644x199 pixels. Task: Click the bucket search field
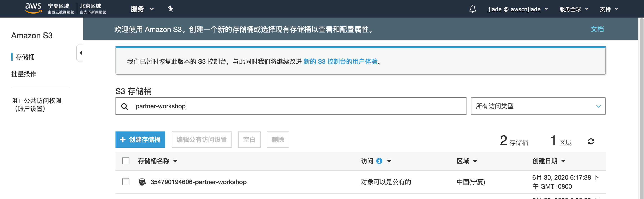tap(291, 106)
